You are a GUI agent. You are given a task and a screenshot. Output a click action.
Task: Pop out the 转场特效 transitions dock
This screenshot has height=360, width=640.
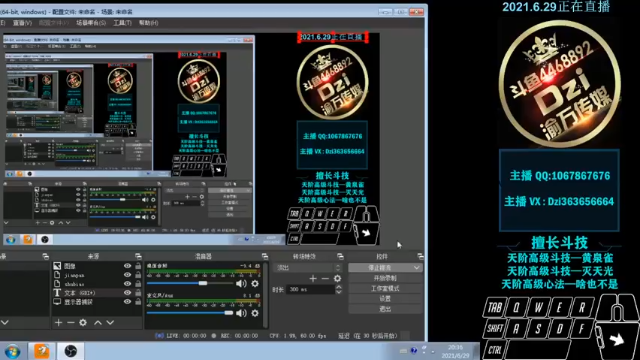point(340,256)
